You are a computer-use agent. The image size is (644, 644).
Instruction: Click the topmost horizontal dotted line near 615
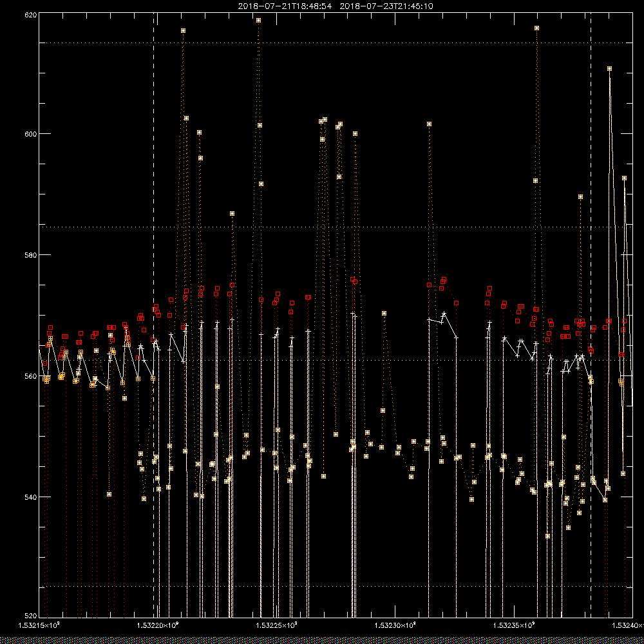[x=336, y=43]
